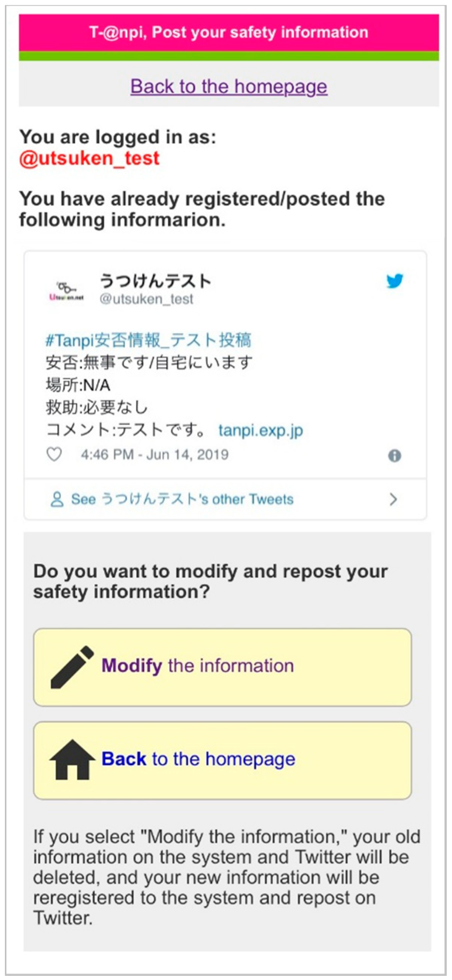The height and width of the screenshot is (980, 452).
Task: Expand other Tweets with the chevron arrow
Action: (x=393, y=499)
